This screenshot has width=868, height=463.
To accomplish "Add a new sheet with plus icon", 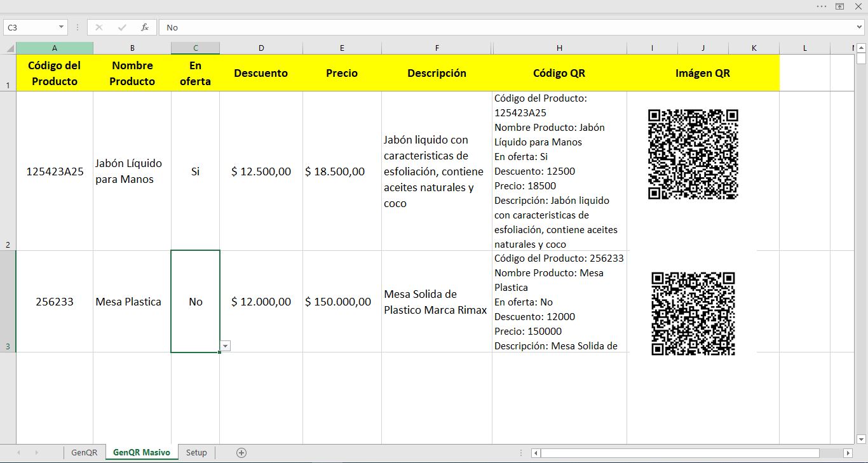I will (241, 453).
